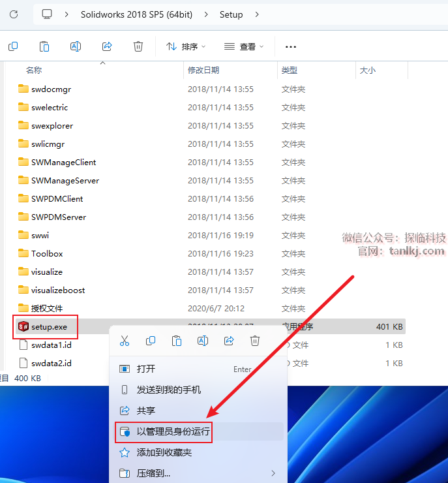Choose 压缩到... in context menu

(x=199, y=473)
